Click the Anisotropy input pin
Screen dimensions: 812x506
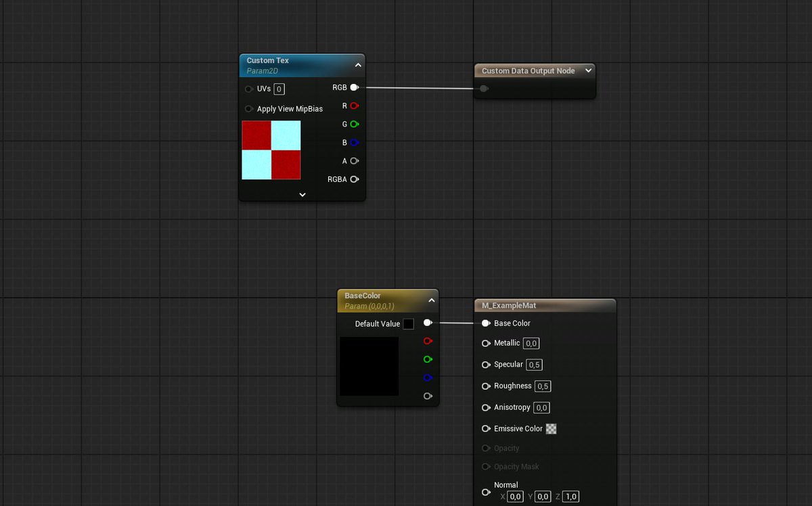(485, 408)
